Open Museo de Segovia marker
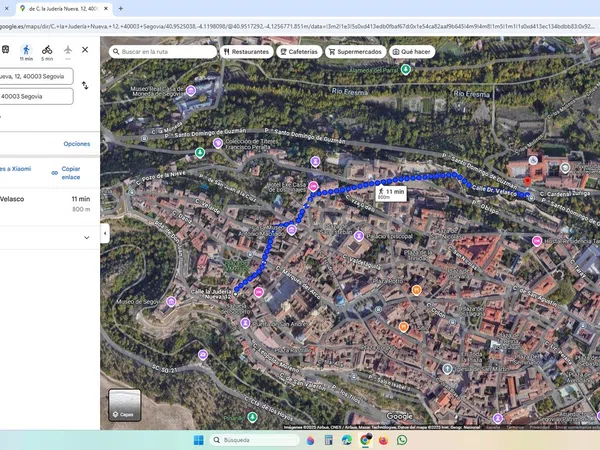Screen dimensions: 600x450 tap(171, 302)
